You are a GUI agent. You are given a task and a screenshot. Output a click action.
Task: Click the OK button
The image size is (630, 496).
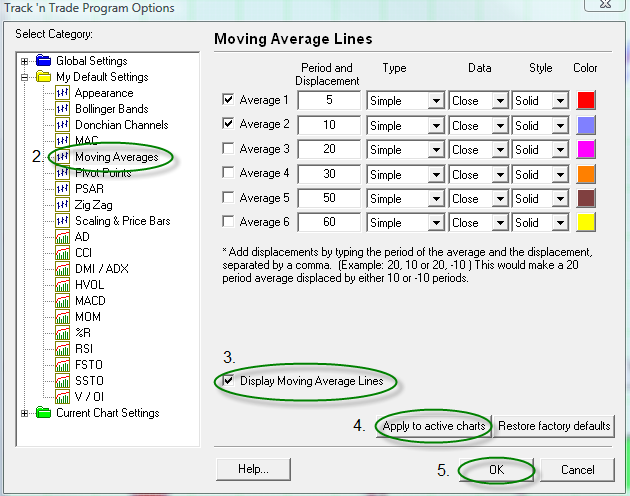497,469
